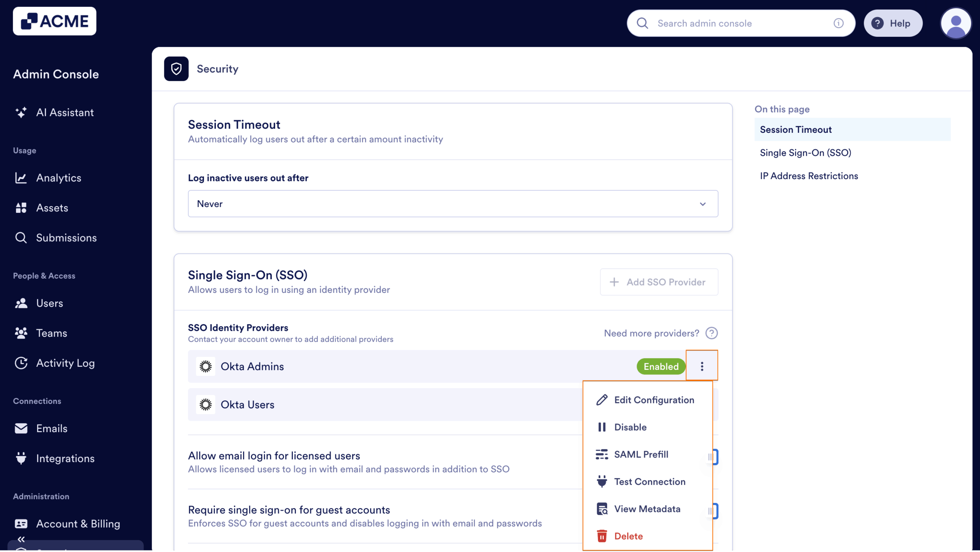Click the Enabled badge on Okta Admins
The image size is (980, 552).
pyautogui.click(x=661, y=366)
